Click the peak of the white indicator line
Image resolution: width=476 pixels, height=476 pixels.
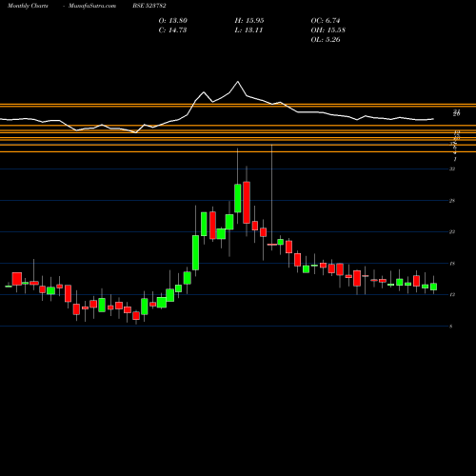pos(238,82)
